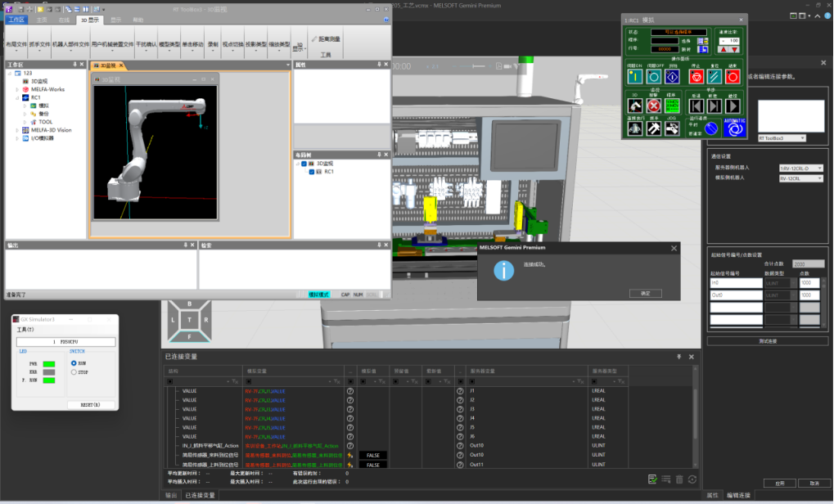
Task: Decrease speed ratio with red down arrow
Action: [734, 49]
